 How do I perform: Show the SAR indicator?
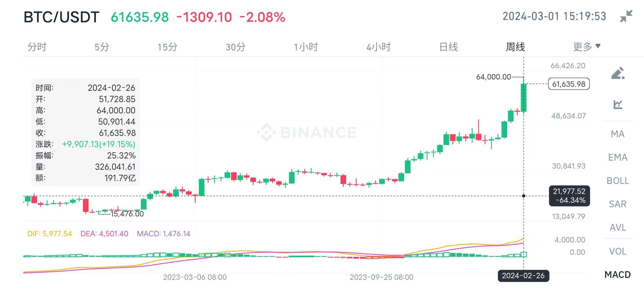point(618,204)
